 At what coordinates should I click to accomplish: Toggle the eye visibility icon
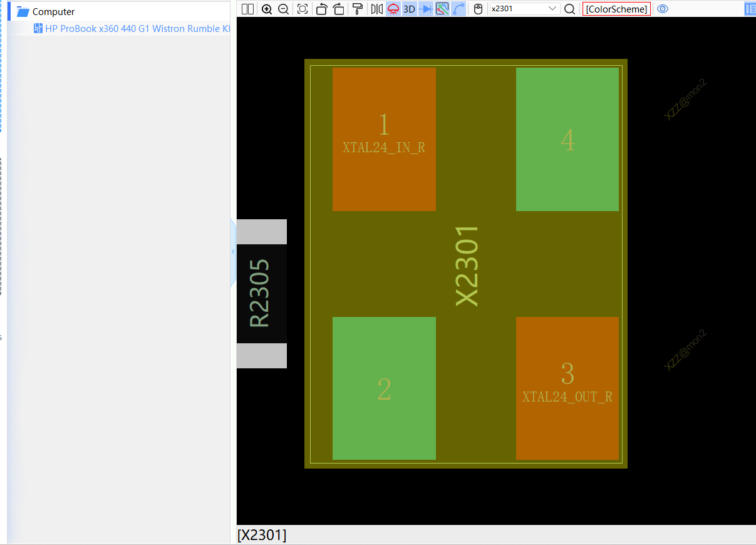point(663,9)
